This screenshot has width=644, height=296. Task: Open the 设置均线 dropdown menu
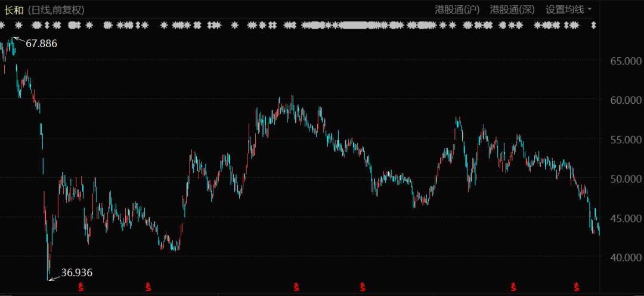(x=569, y=10)
